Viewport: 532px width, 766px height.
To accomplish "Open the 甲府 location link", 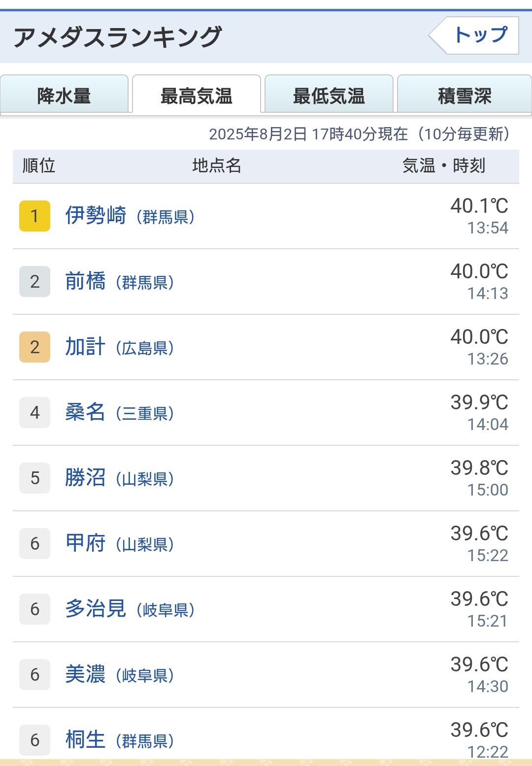I will pyautogui.click(x=86, y=543).
